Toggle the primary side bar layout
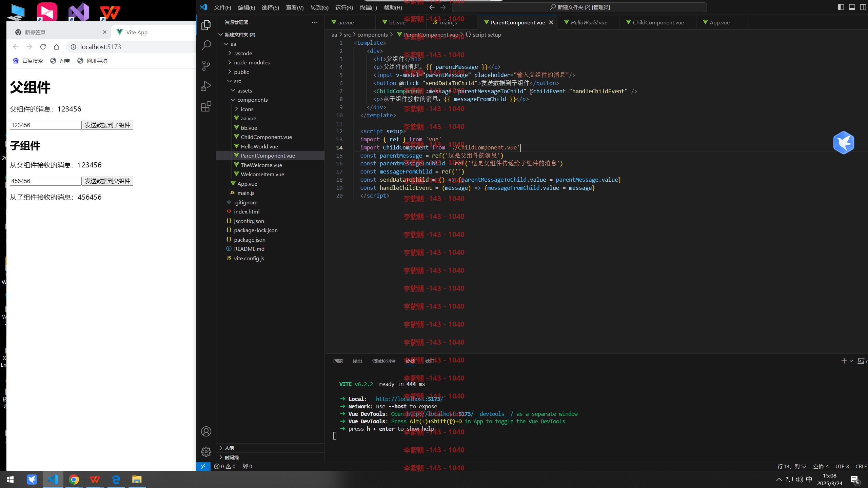Viewport: 868px width, 488px height. tap(841, 7)
